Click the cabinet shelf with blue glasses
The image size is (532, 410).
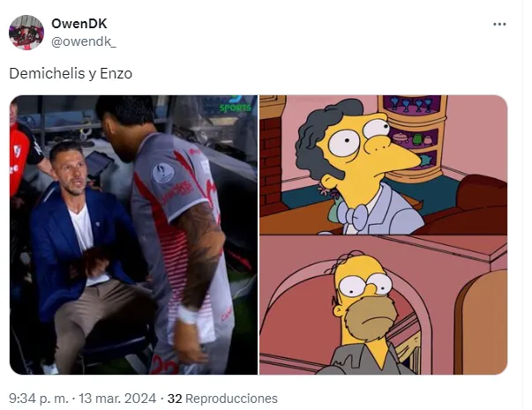pyautogui.click(x=411, y=104)
